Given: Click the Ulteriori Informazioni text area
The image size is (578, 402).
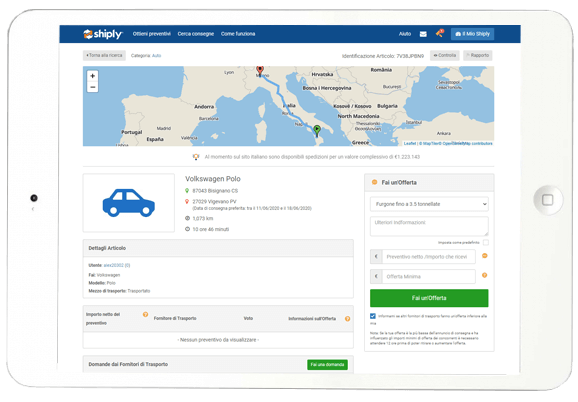Looking at the screenshot, I should tap(429, 226).
